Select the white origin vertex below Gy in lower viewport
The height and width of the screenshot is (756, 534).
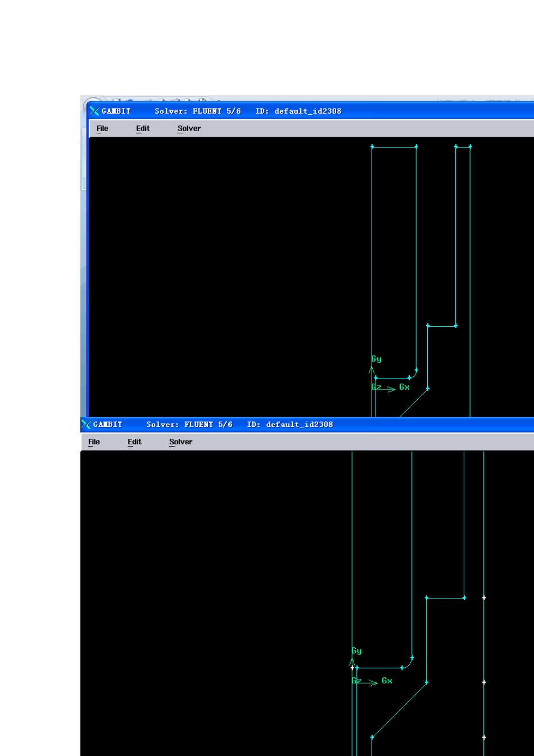pyautogui.click(x=352, y=668)
